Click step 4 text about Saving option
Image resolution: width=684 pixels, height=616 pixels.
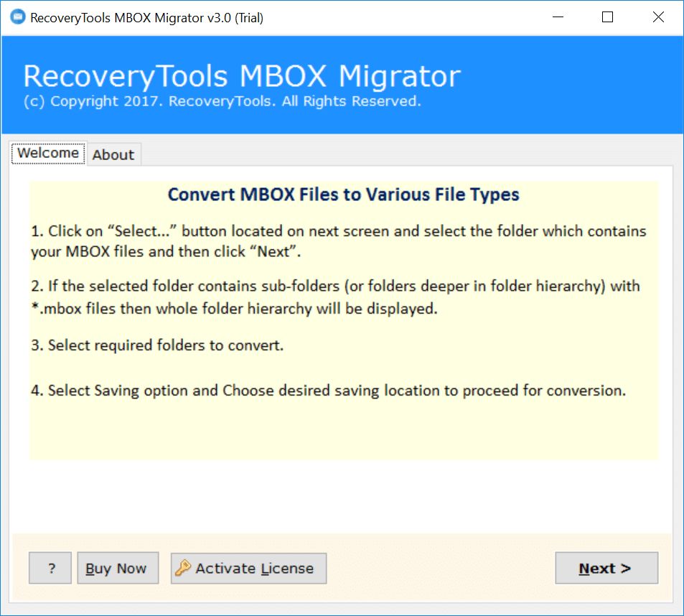click(x=328, y=391)
